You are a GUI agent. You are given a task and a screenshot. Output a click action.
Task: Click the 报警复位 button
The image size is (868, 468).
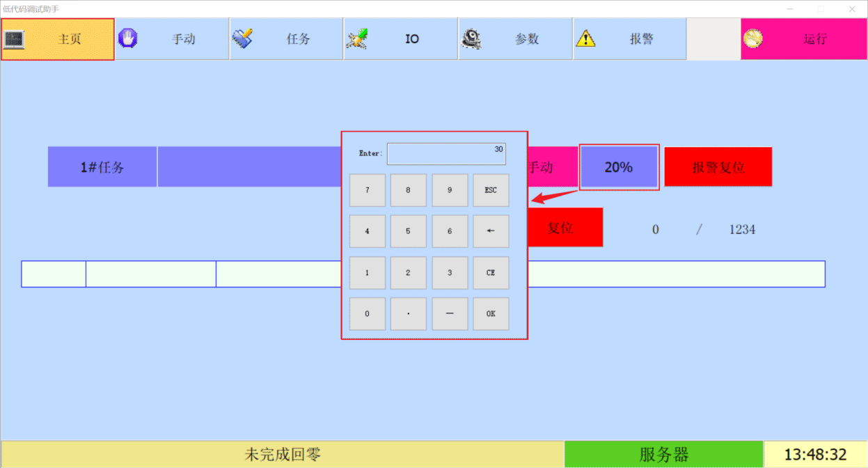(718, 167)
